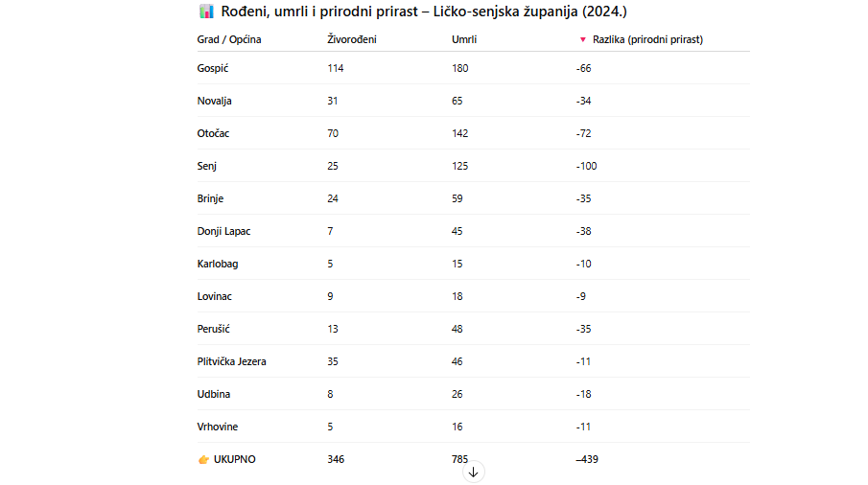This screenshot has height=485, width=868.
Task: Click the Donji Lapac row name
Action: tap(223, 232)
